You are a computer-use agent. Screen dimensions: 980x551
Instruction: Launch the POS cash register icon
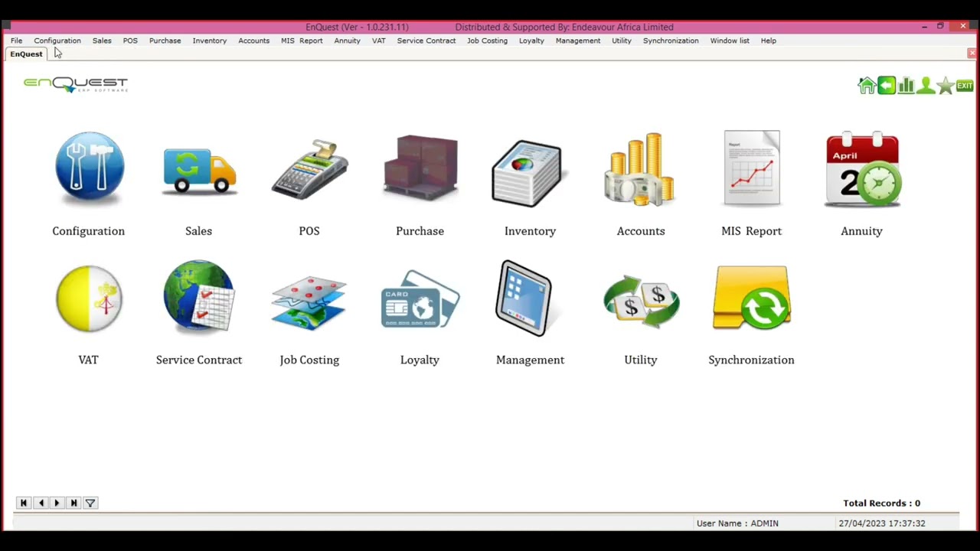309,170
